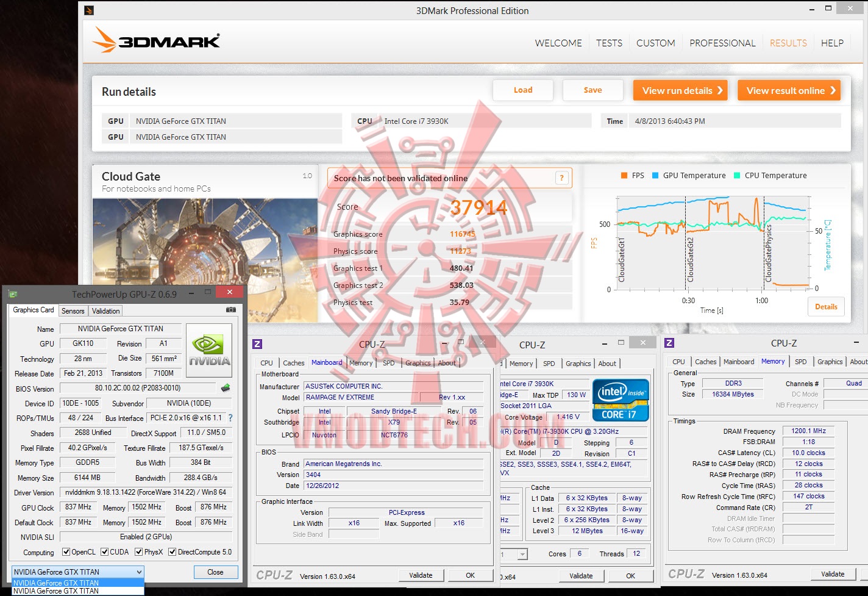The height and width of the screenshot is (596, 868).
Task: Click OK in the Mainboard CPU-Z window
Action: coord(471,575)
